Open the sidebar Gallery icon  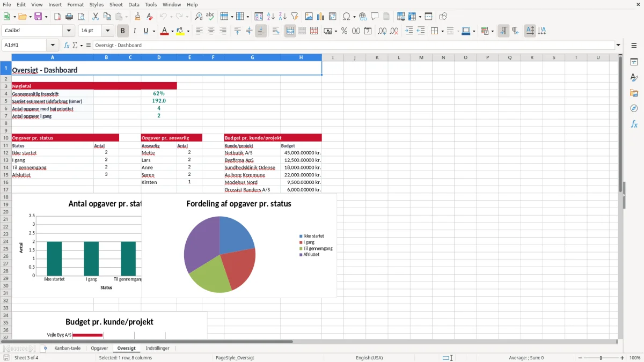pyautogui.click(x=634, y=93)
